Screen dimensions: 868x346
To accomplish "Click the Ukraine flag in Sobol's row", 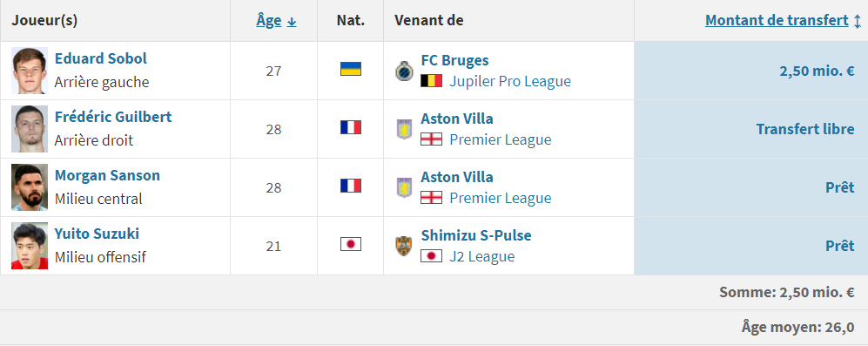I will (350, 70).
